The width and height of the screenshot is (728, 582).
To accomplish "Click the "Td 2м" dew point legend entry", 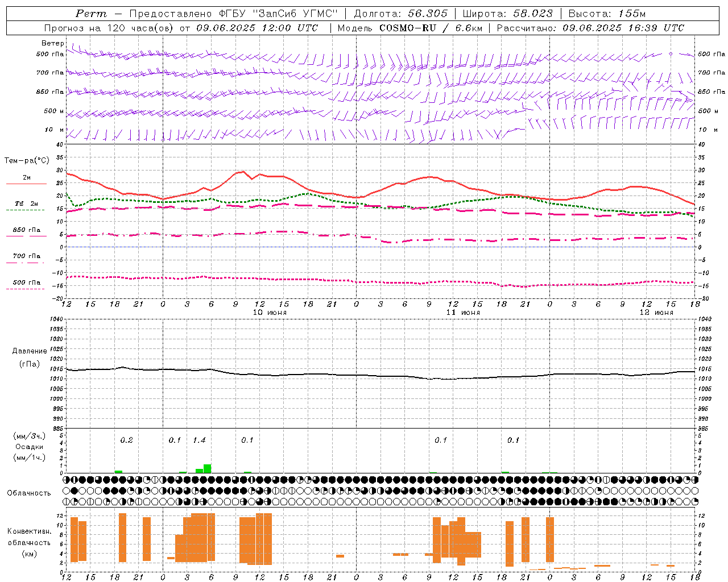I will pyautogui.click(x=26, y=203).
